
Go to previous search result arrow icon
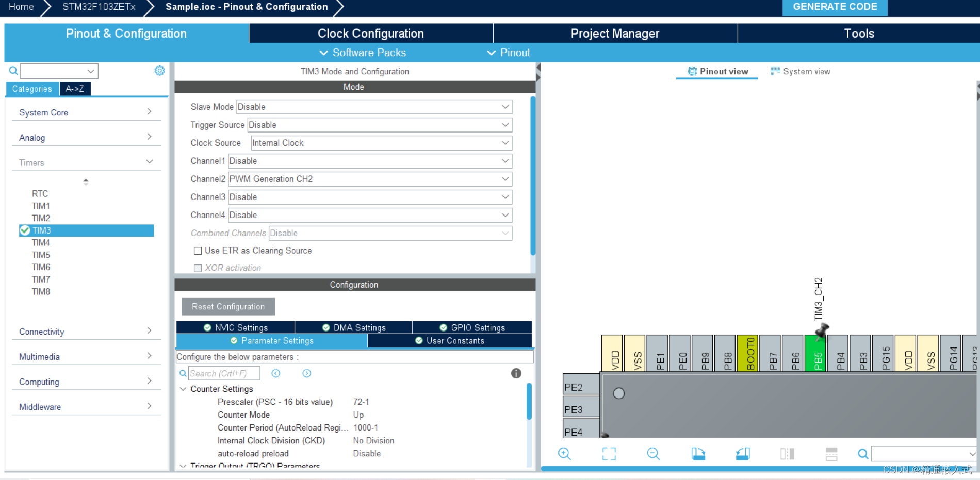(276, 373)
